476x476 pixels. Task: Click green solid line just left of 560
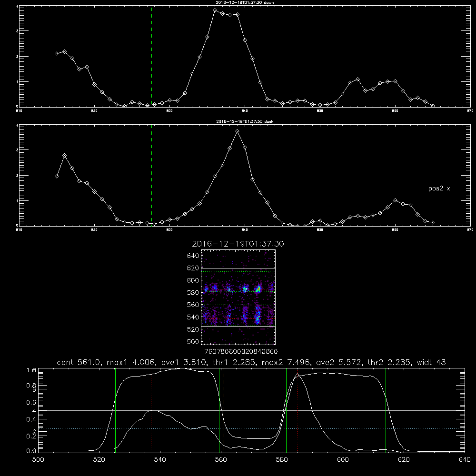pyautogui.click(x=219, y=410)
